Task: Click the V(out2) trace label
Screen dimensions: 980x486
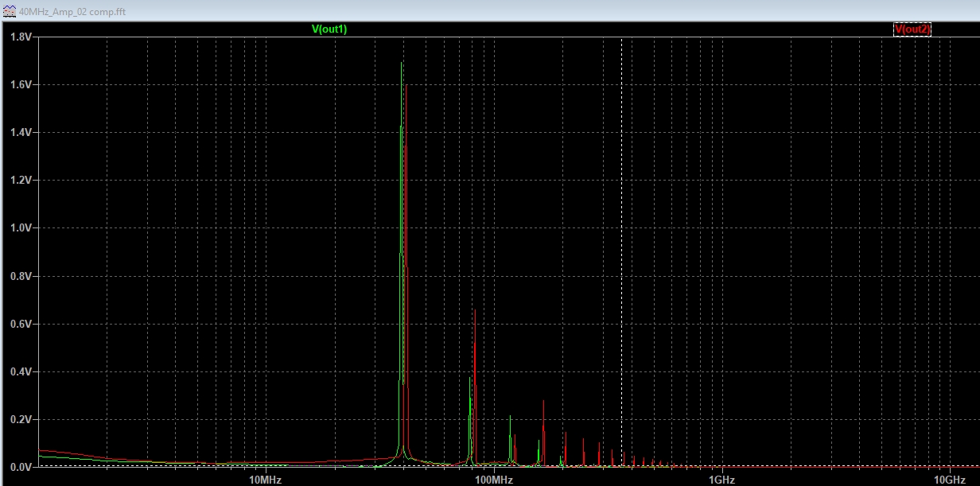Action: pyautogui.click(x=912, y=29)
